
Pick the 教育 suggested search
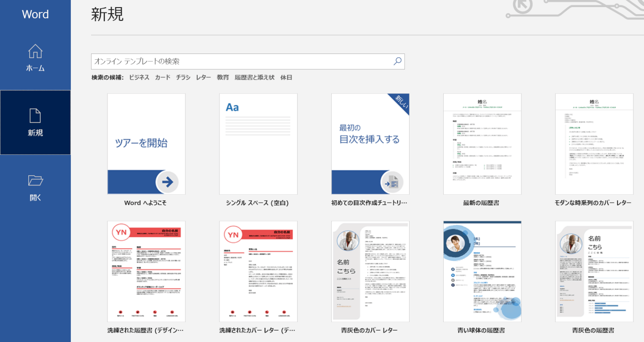click(223, 77)
